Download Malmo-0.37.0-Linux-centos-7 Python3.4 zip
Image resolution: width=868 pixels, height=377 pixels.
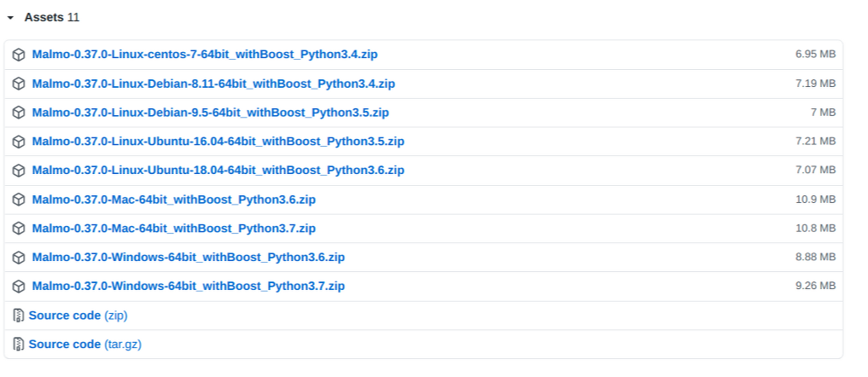[x=205, y=55]
